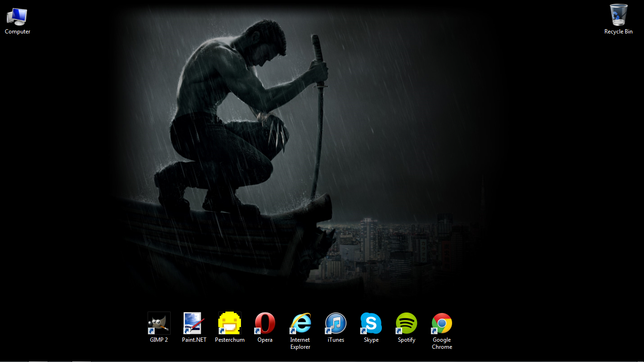Launch Paint.NET from the desktop
644x362 pixels.
pyautogui.click(x=194, y=323)
